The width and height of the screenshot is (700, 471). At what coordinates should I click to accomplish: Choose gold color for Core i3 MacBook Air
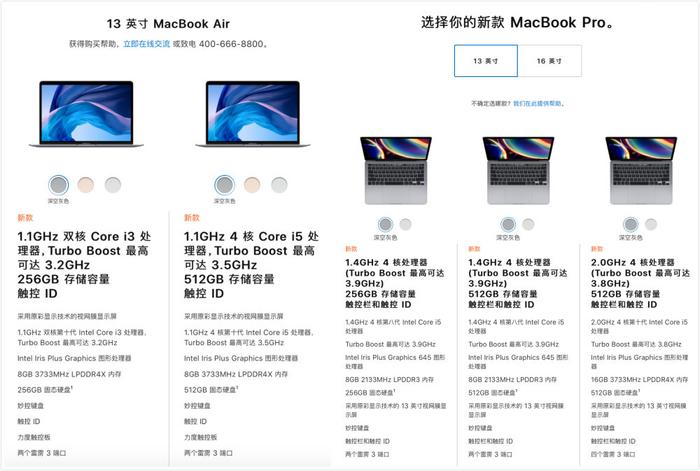[86, 184]
